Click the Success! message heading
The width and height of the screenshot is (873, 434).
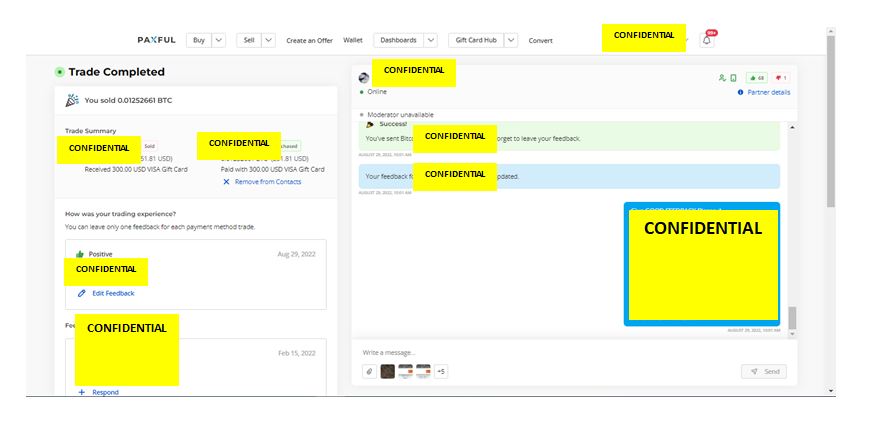click(x=393, y=124)
